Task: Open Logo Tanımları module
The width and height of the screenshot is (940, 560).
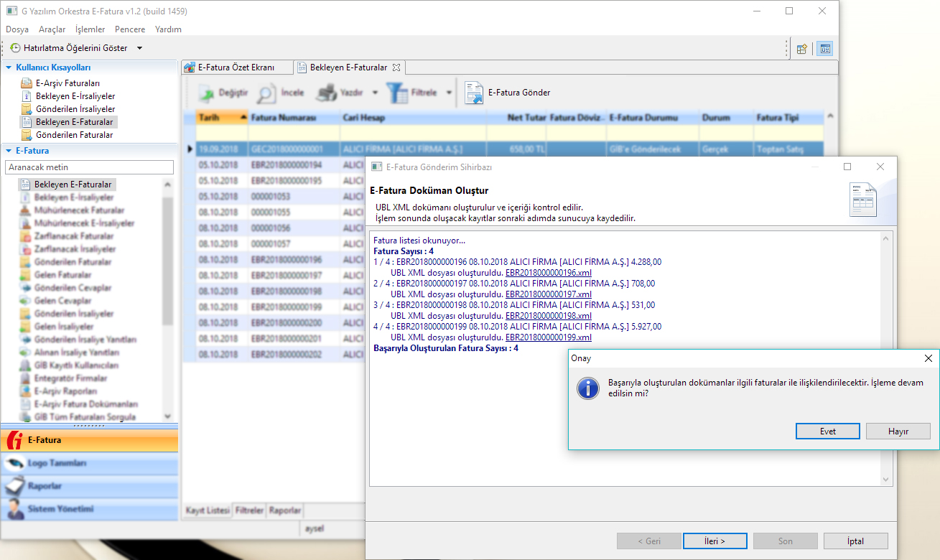Action: (x=89, y=464)
